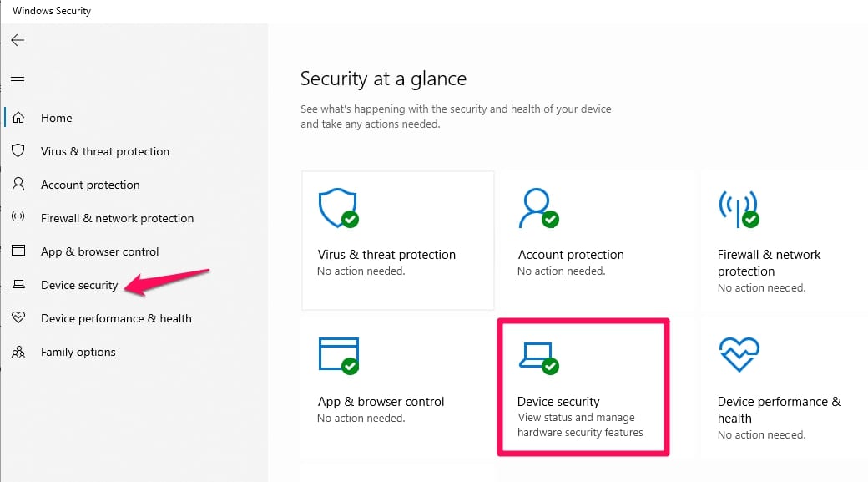Click the back arrow icon
868x482 pixels.
(18, 40)
